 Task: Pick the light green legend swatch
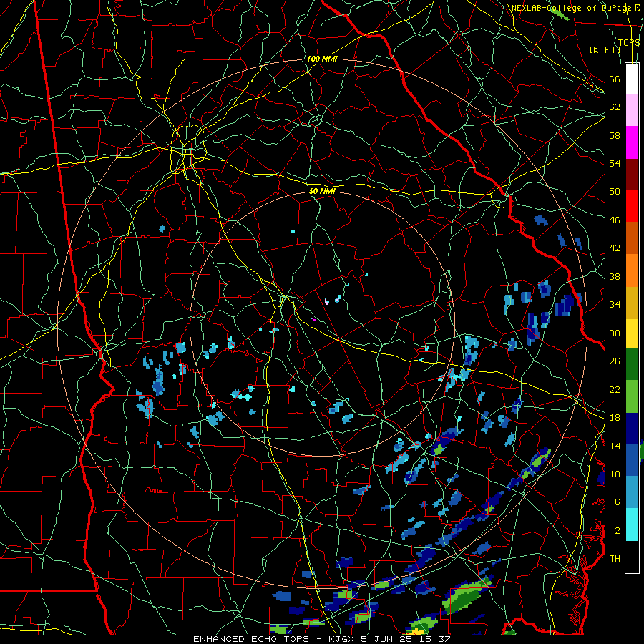(x=632, y=396)
